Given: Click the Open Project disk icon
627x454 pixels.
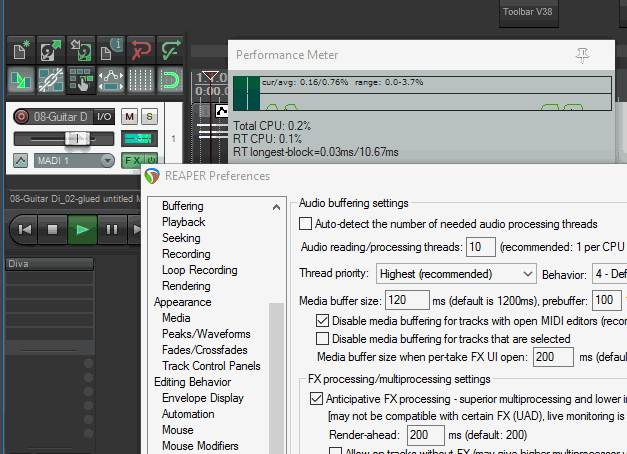Looking at the screenshot, I should point(51,50).
